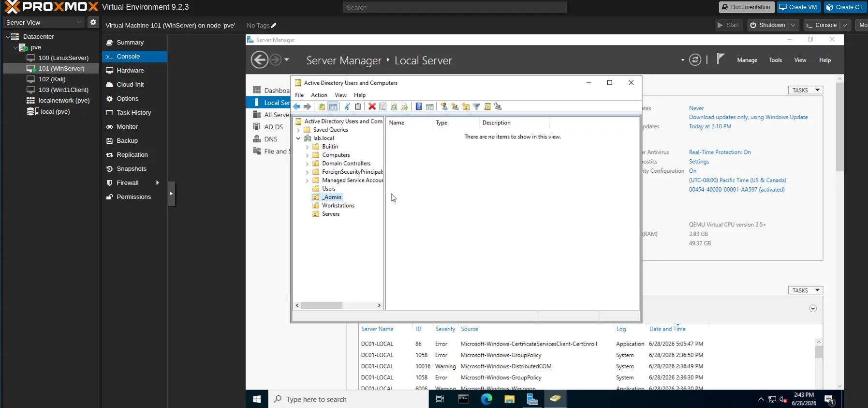Viewport: 868px width, 408px height.
Task: Click the Cut scissors icon in ADUC
Action: click(347, 106)
